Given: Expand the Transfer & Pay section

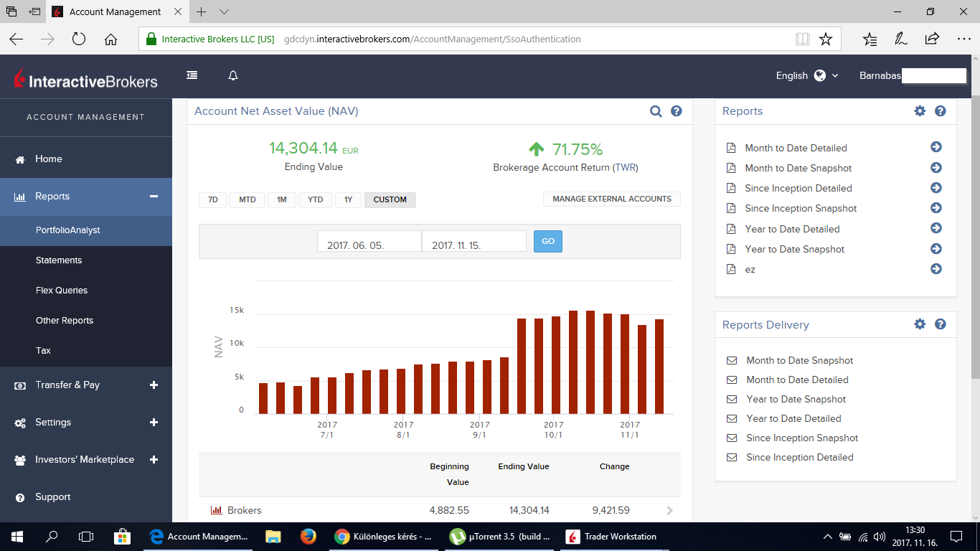Looking at the screenshot, I should point(154,385).
